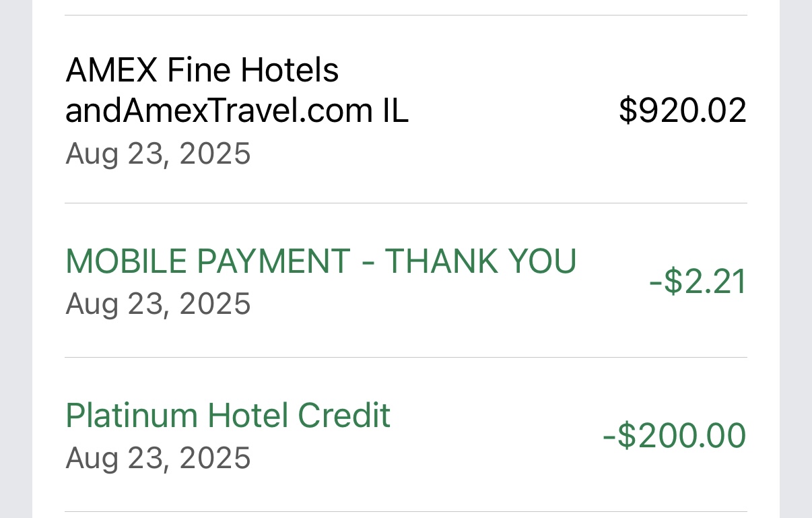Screen dimensions: 812x518
Task: Click the date under Platinum Hotel Credit
Action: [158, 458]
